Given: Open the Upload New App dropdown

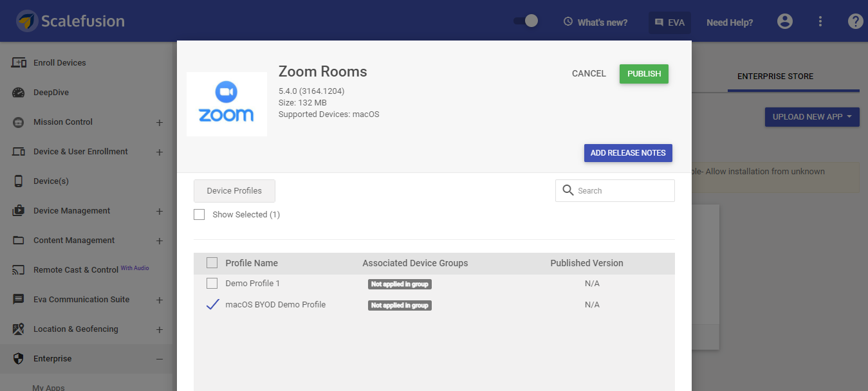Looking at the screenshot, I should coord(812,116).
